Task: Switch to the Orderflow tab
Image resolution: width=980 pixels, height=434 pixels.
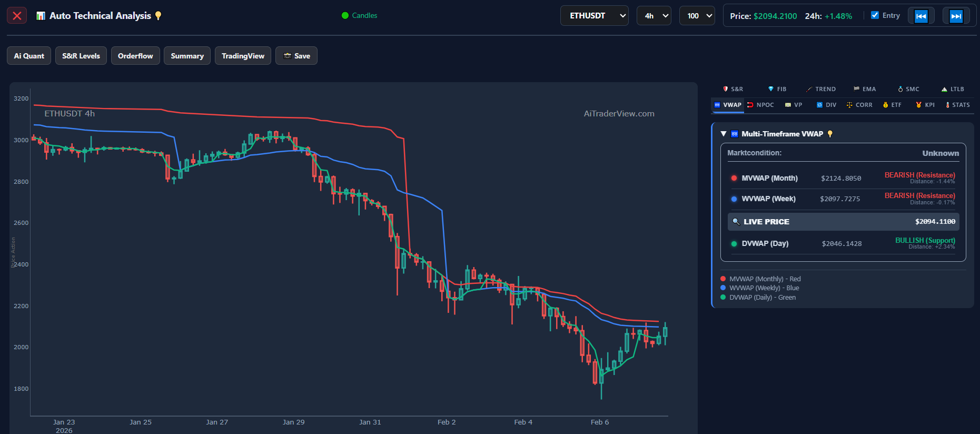Action: (135, 56)
